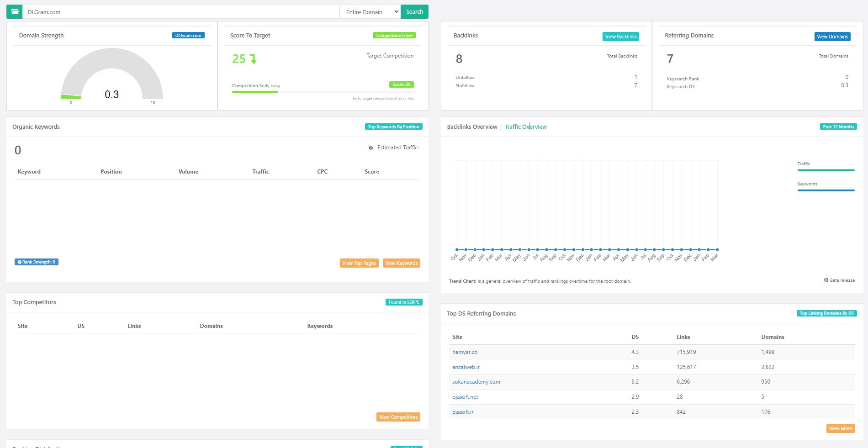Click View More under Top DS Referring Domains
868x448 pixels.
tap(841, 428)
